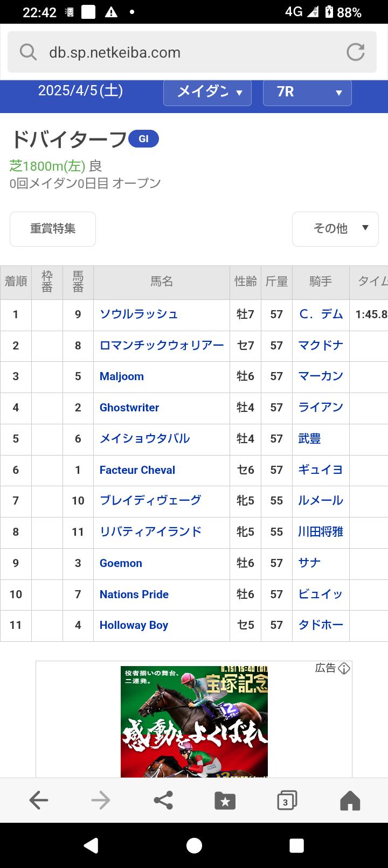The width and height of the screenshot is (388, 868).
Task: Open the メイダン racecourse dropdown
Action: click(x=207, y=92)
